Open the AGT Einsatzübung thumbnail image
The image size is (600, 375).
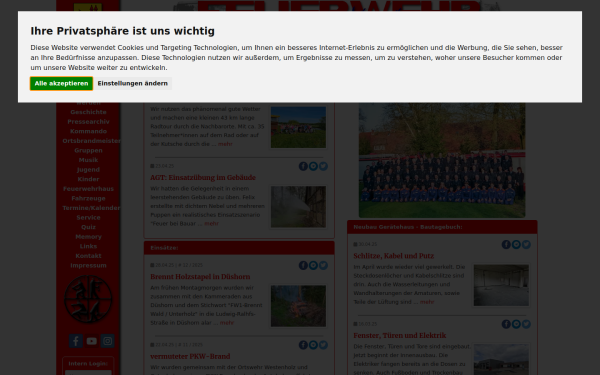[x=298, y=207]
